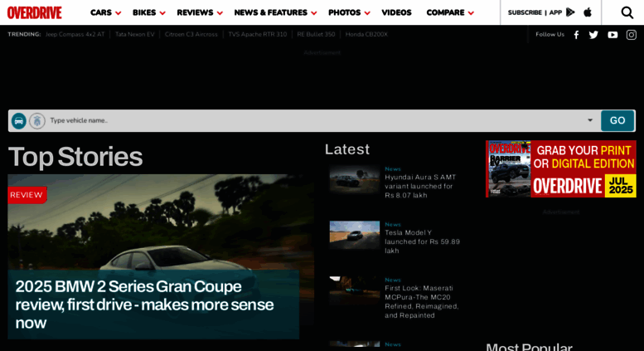The image size is (644, 351).
Task: Read First Look Maserati MCPura article
Action: pos(422,302)
